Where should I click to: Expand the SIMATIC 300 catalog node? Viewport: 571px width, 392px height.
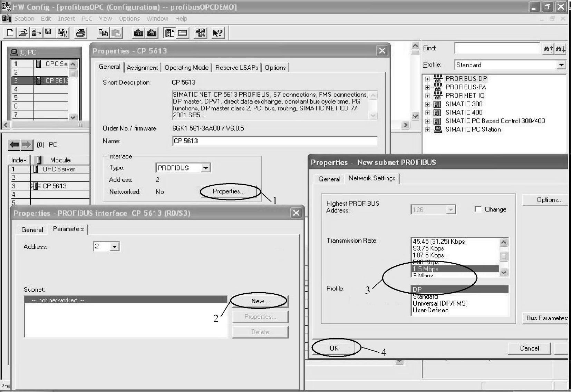(x=427, y=104)
